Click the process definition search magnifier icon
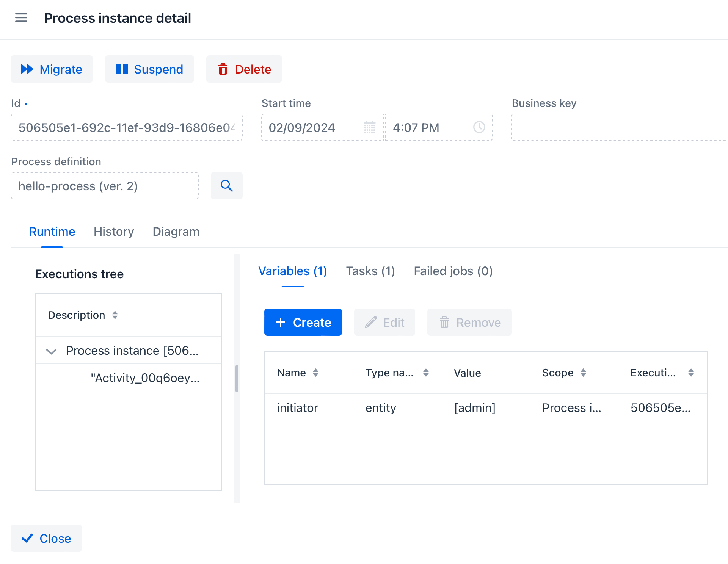This screenshot has width=728, height=564. point(227,186)
